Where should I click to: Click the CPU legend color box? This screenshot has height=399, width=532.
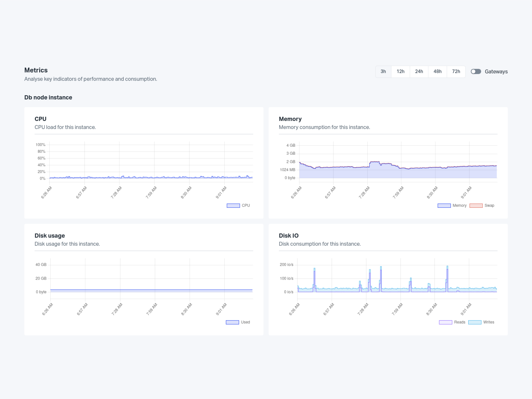pyautogui.click(x=233, y=205)
